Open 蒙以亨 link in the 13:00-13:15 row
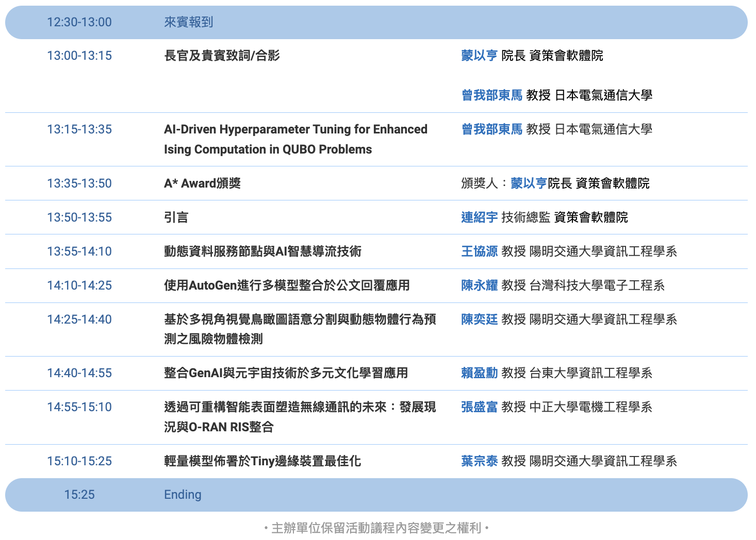 tap(479, 56)
